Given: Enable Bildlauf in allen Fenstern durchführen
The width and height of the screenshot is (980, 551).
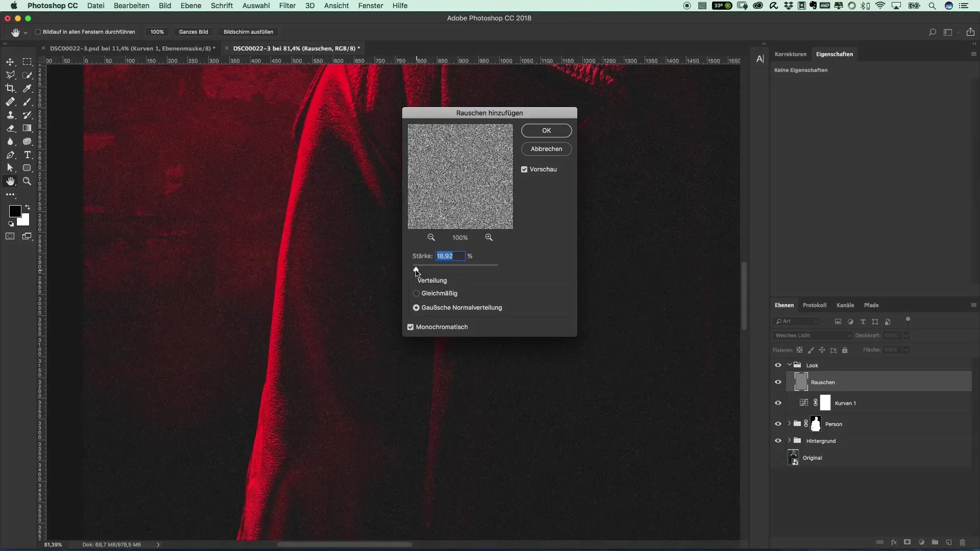Looking at the screenshot, I should 38,32.
